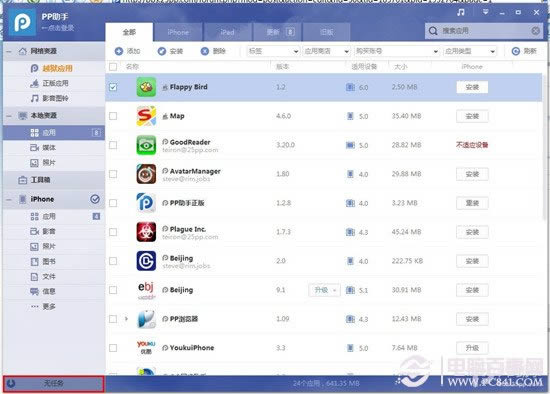The image size is (550, 394).
Task: Check the Map row checkbox
Action: 113,116
